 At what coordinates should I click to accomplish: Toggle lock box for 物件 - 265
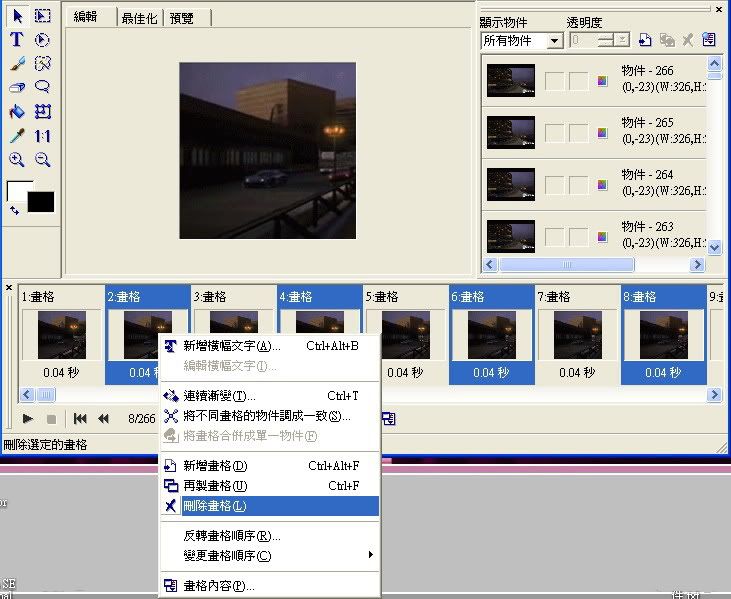coord(579,133)
